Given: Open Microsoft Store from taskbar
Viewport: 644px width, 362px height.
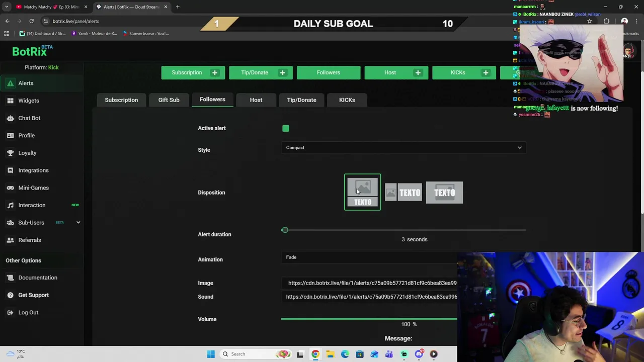Looking at the screenshot, I should (x=360, y=354).
